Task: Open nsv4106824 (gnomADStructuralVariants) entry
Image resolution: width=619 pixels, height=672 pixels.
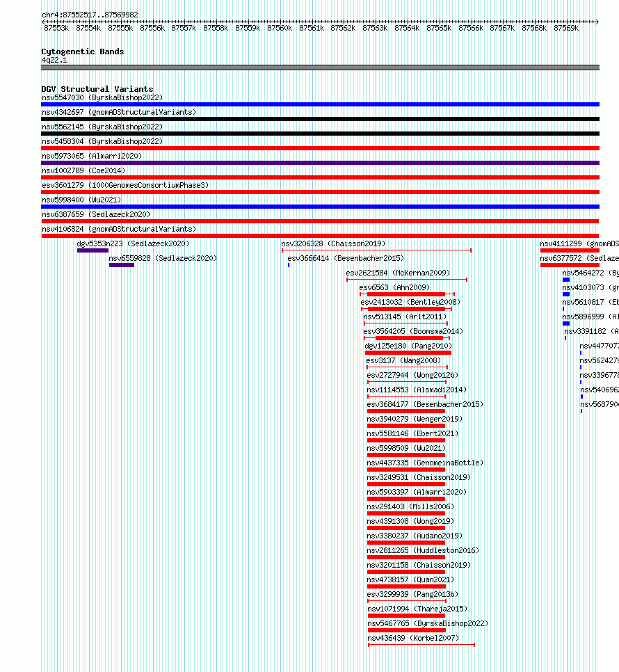Action: (x=119, y=229)
